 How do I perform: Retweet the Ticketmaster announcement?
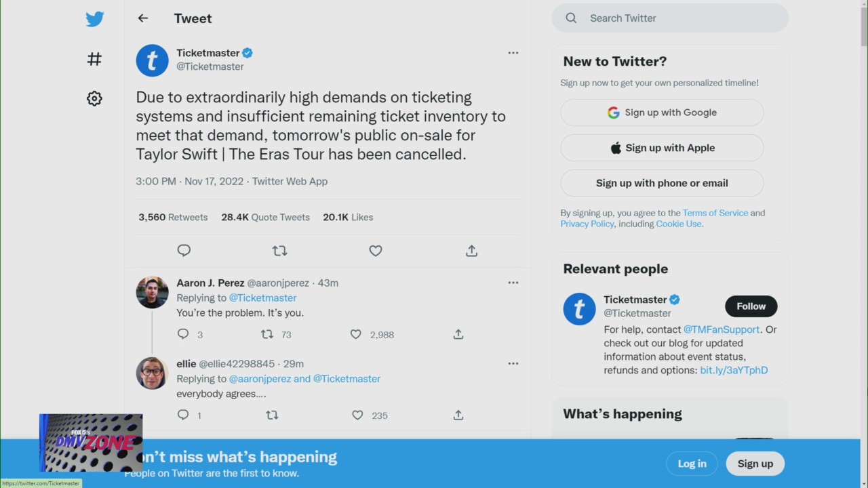pyautogui.click(x=279, y=251)
